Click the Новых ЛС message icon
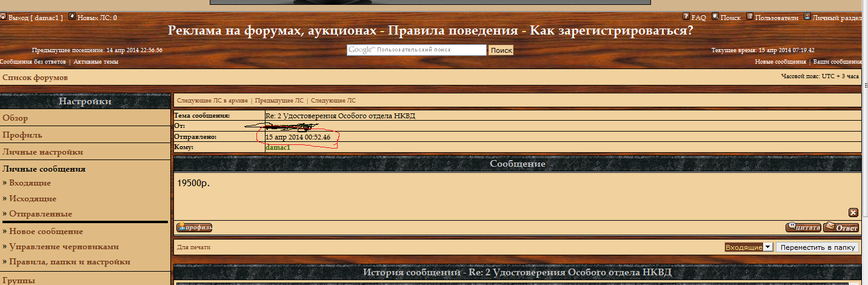868x285 pixels. pyautogui.click(x=73, y=17)
